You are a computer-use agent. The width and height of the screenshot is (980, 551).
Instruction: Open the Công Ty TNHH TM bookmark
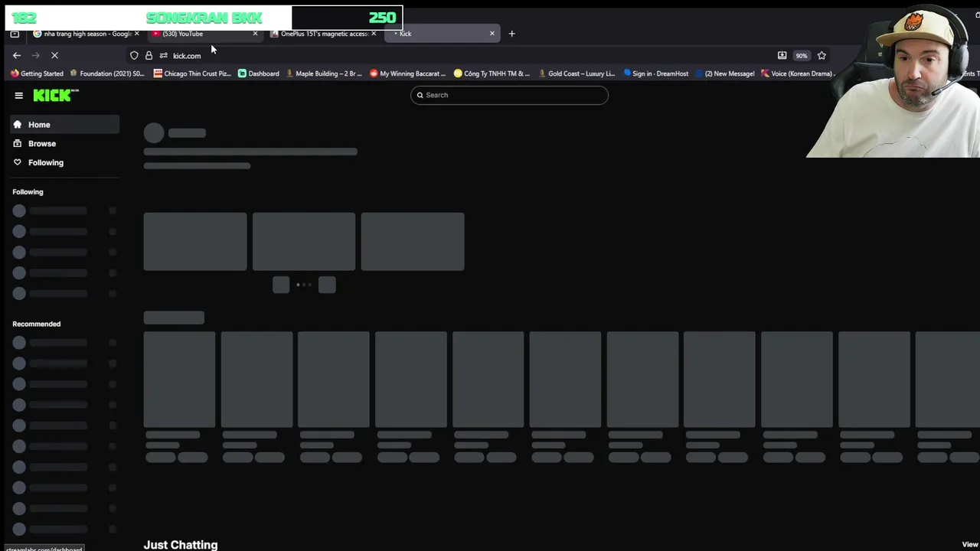pos(492,73)
